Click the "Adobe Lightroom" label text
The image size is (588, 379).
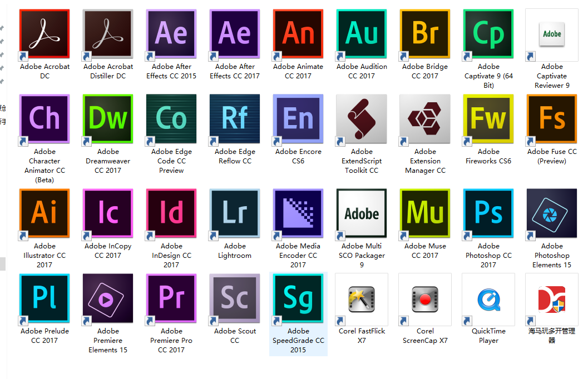pos(235,251)
